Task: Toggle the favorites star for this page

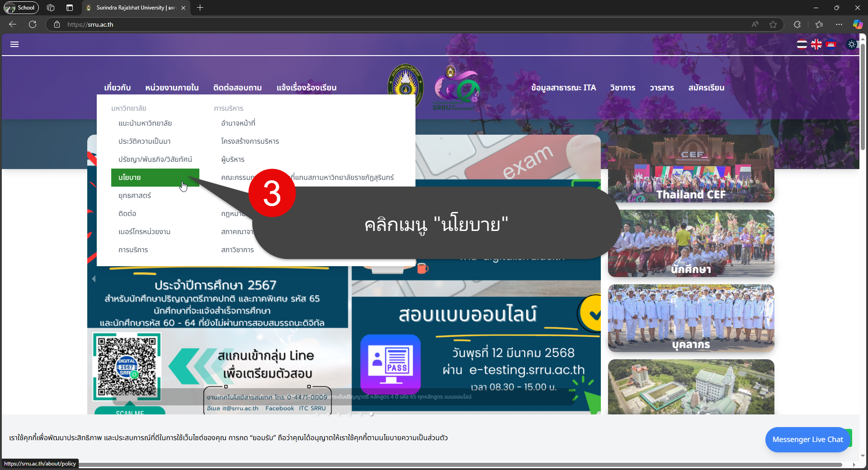Action: click(x=773, y=24)
